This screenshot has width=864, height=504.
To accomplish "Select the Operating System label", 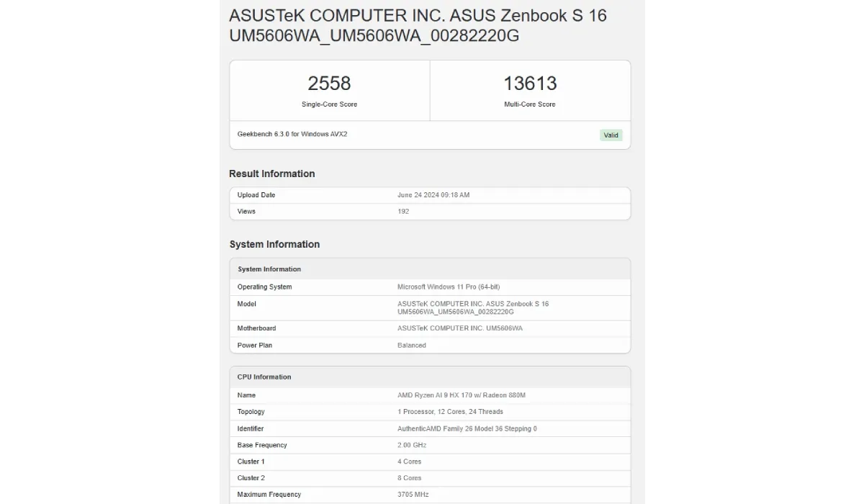I will click(x=265, y=287).
